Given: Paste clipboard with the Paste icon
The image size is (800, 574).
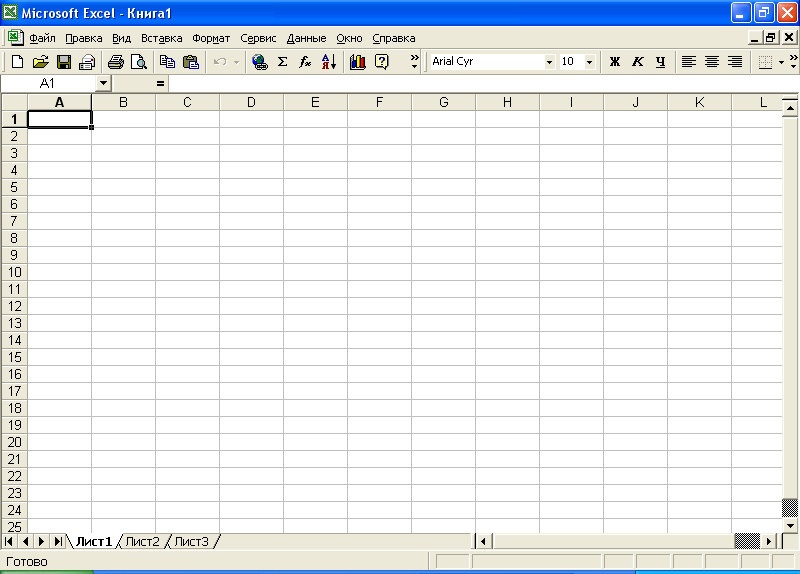Looking at the screenshot, I should click(191, 62).
